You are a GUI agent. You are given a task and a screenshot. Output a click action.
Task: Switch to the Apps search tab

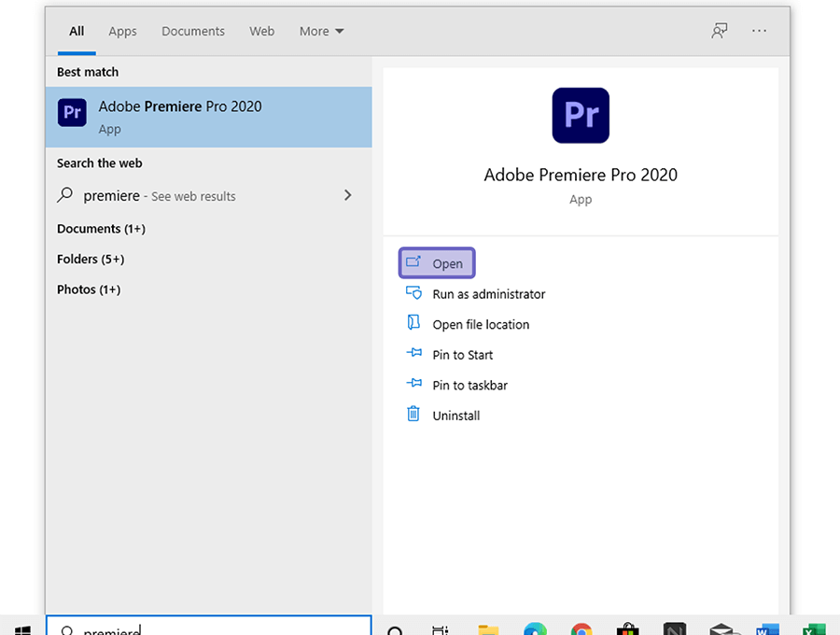[122, 31]
